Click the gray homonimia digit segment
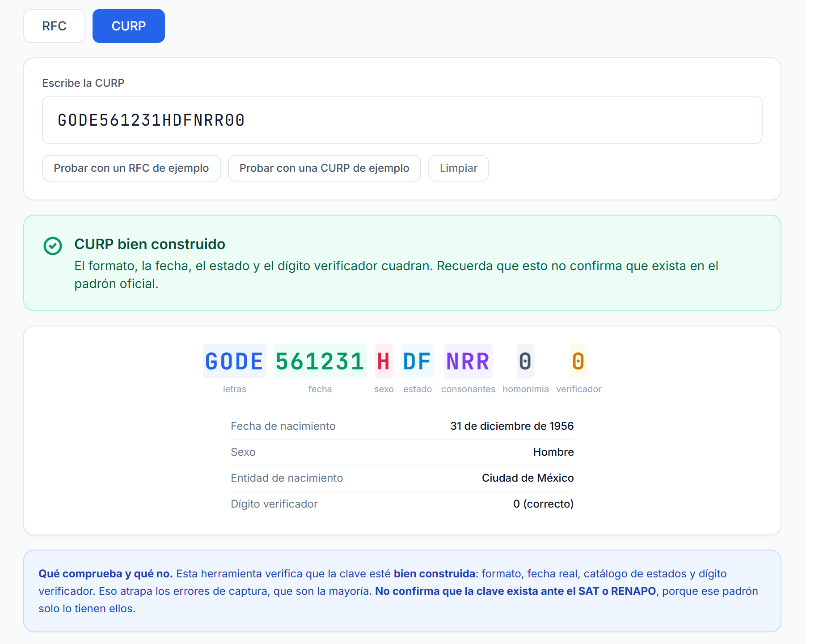Image resolution: width=819 pixels, height=644 pixels. click(x=525, y=361)
